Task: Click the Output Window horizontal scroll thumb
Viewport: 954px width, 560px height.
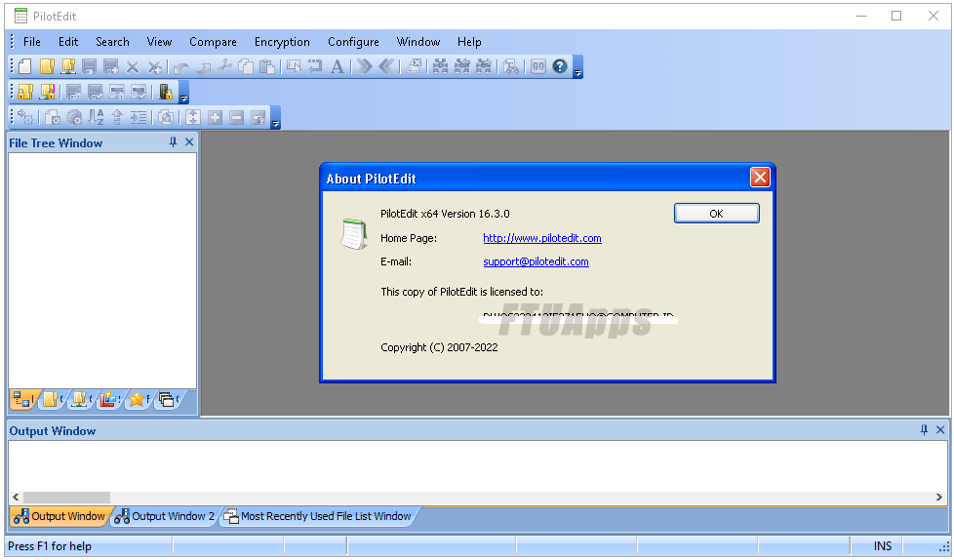Action: [x=67, y=498]
